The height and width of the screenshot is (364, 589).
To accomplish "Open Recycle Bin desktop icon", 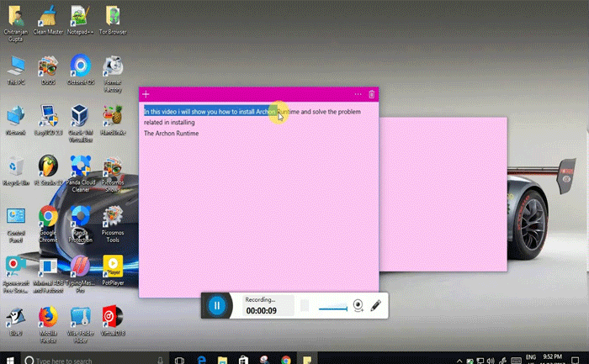I will point(16,171).
